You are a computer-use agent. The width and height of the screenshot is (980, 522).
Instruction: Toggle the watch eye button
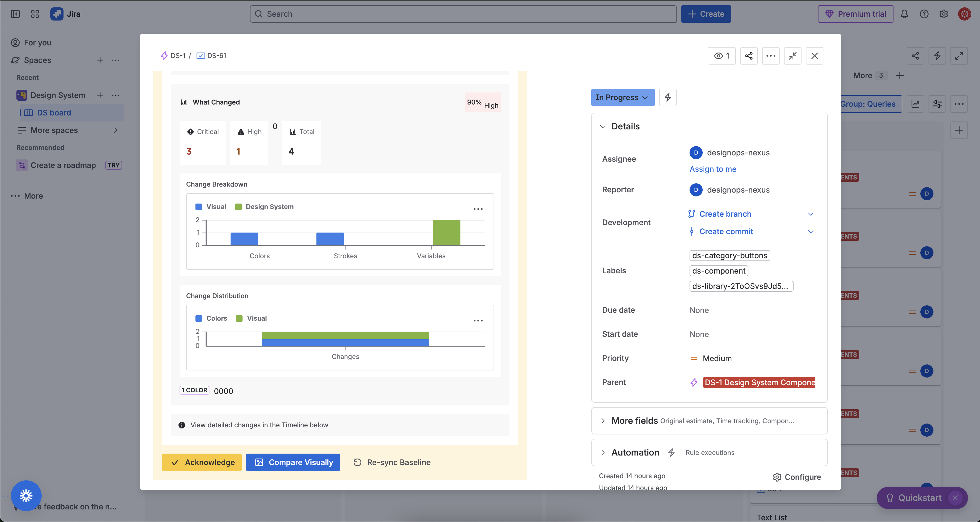721,56
